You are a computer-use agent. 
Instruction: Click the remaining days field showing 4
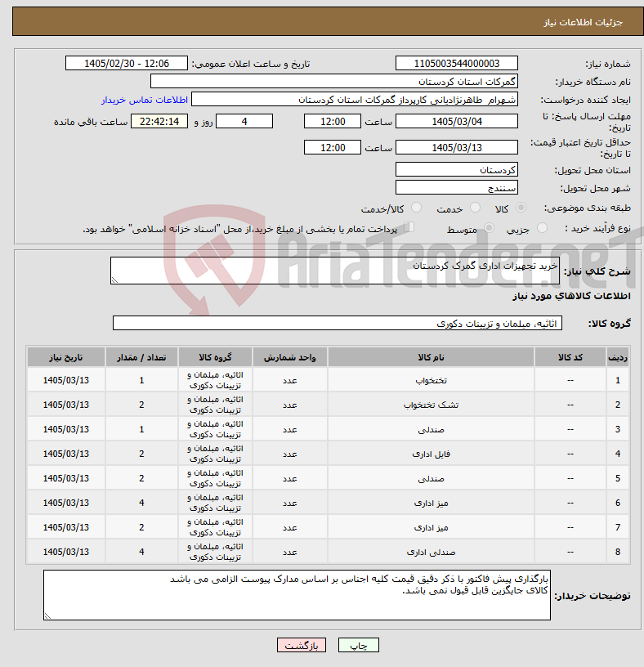pyautogui.click(x=244, y=122)
